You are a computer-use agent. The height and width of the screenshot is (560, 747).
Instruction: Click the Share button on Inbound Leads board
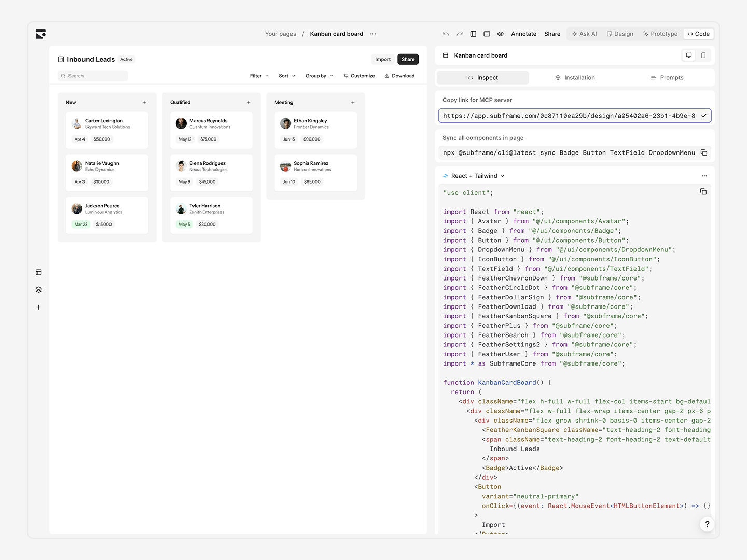point(408,59)
